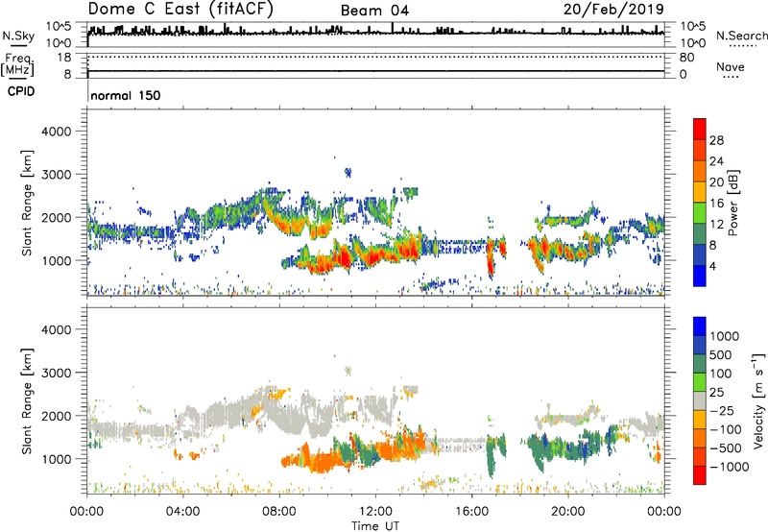Viewport: 768px width, 532px height.
Task: Click the '08:00' time tick label
Action: (279, 512)
